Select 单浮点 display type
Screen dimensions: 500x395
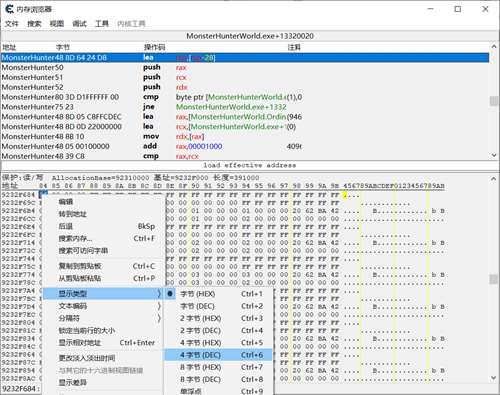(219, 391)
